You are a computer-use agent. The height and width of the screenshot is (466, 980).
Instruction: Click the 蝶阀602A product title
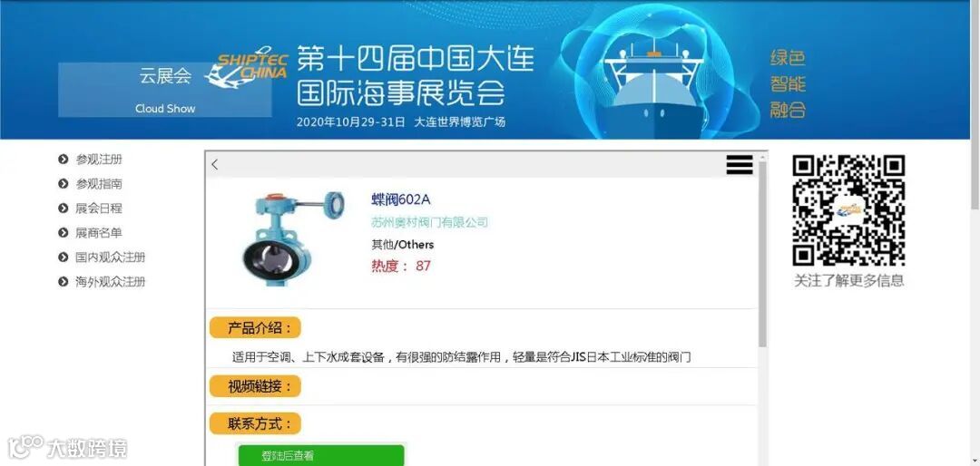click(x=401, y=199)
